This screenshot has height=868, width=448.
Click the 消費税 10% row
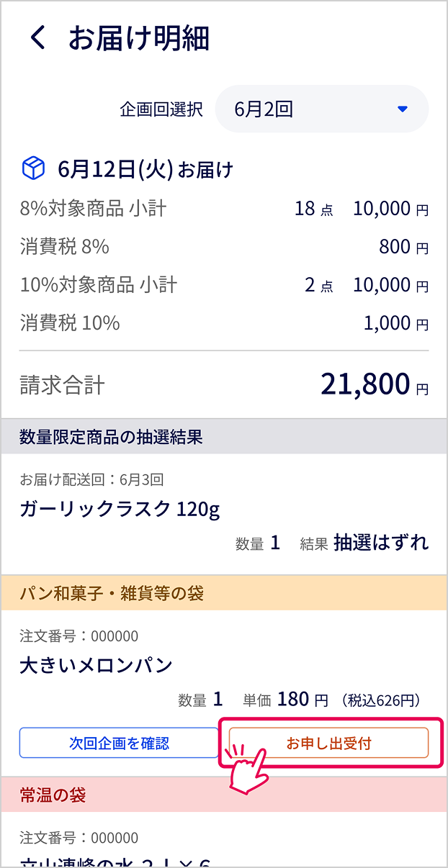pos(224,323)
